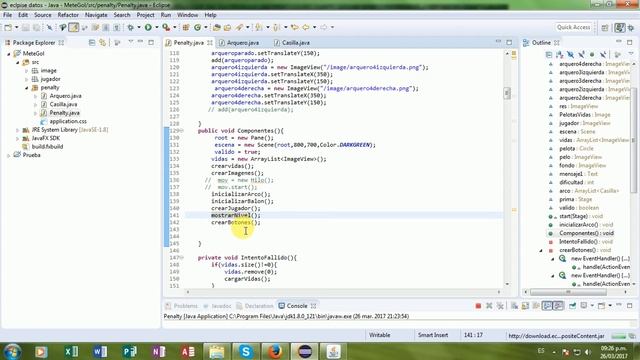
Task: Toggle the highlighted Mark Occurrences toolbar button
Action: (x=73, y=27)
